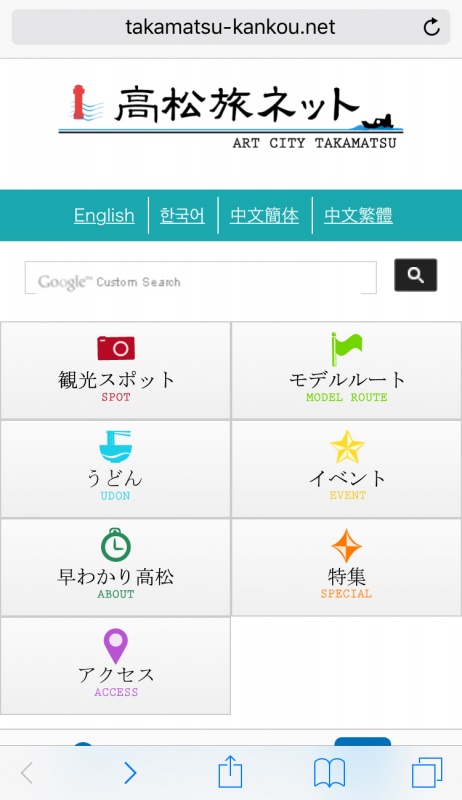Select the 中文繁體 language link
The height and width of the screenshot is (800, 462).
[x=358, y=215]
